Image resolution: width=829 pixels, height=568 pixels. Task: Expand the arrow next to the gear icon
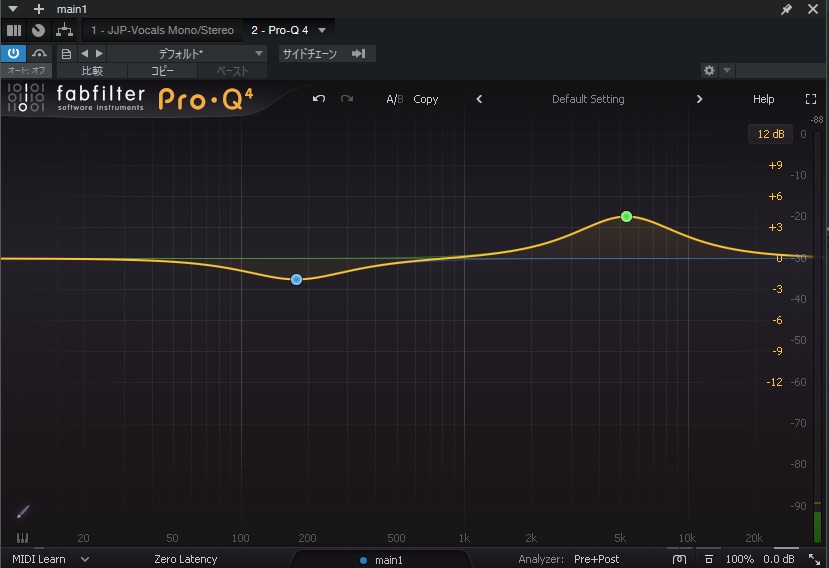[727, 70]
